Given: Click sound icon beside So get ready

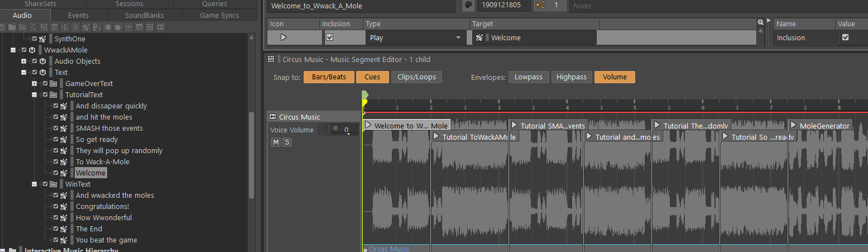Looking at the screenshot, I should tap(64, 140).
